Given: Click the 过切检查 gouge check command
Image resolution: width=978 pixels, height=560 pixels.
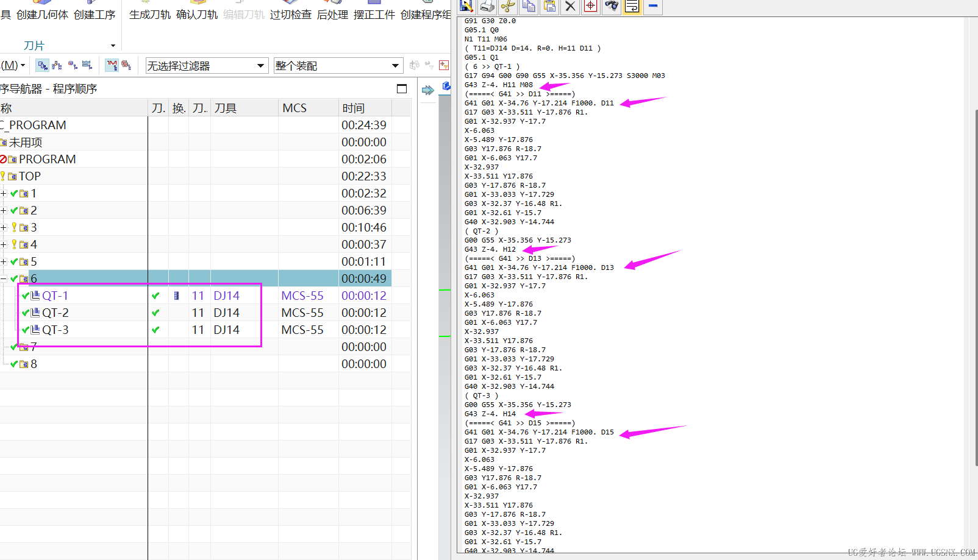Looking at the screenshot, I should coord(290,15).
